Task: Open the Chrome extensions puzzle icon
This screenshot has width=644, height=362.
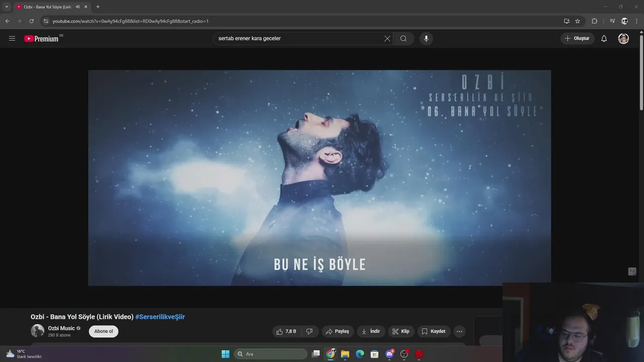Action: coord(595,21)
